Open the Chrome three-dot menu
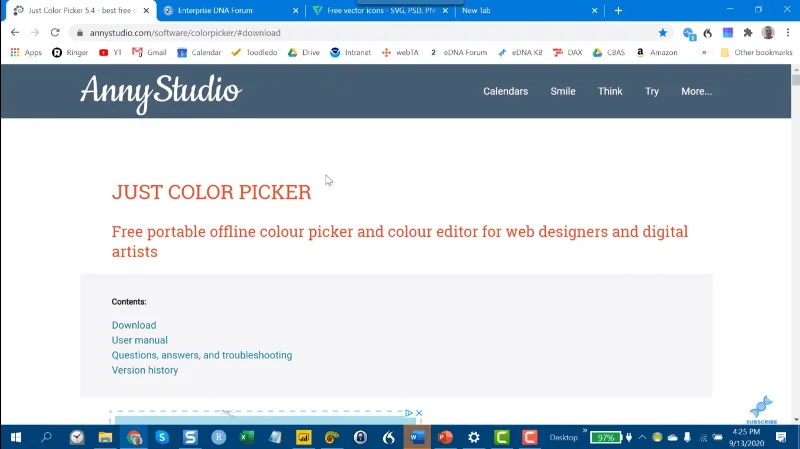Screen dimensions: 800x449 (x=788, y=33)
